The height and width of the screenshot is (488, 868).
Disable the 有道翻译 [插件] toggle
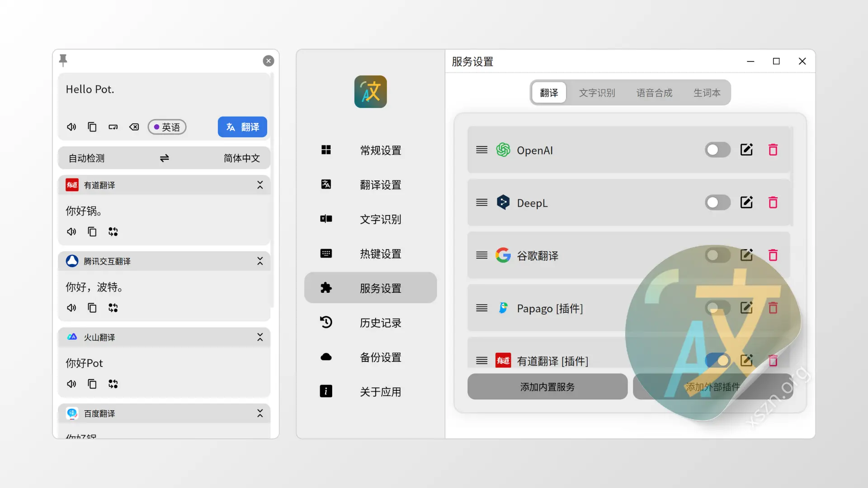717,360
